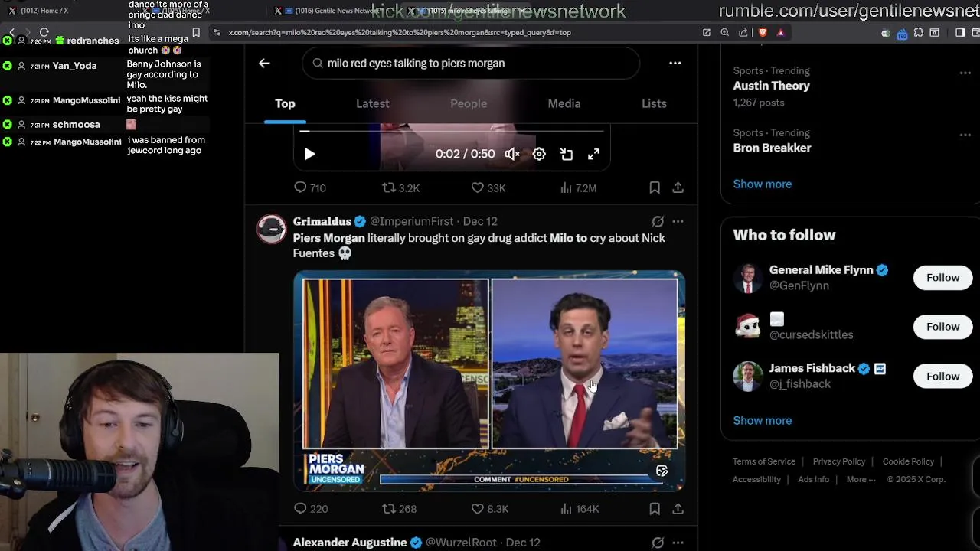Viewport: 980px width, 551px height.
Task: Follow General Mike Flynn
Action: 942,278
